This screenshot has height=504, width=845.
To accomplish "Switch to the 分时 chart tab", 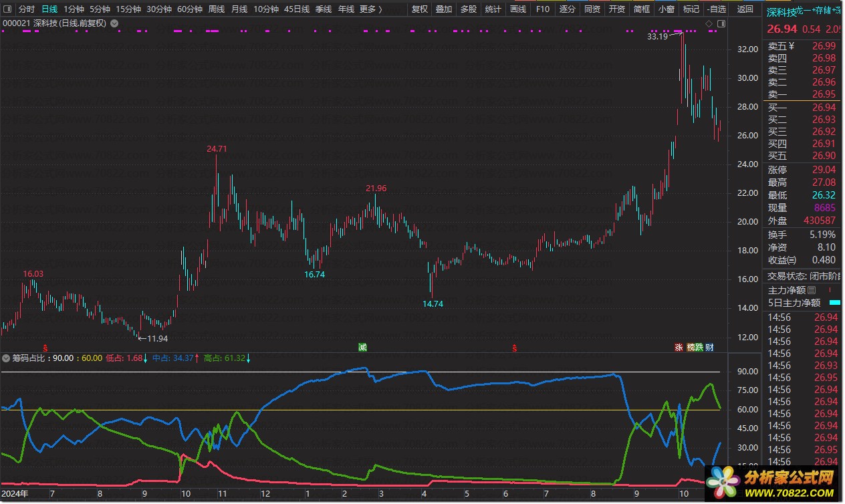I will tap(26, 9).
